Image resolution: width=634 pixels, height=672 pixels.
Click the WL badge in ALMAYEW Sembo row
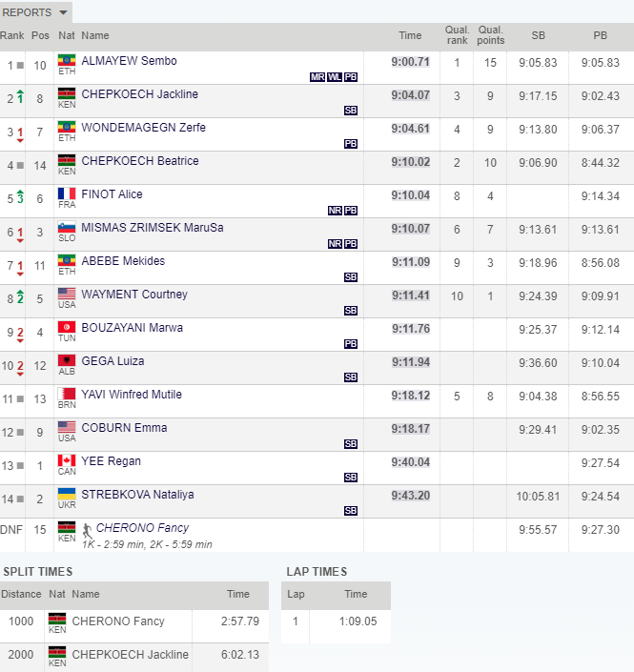(x=335, y=77)
